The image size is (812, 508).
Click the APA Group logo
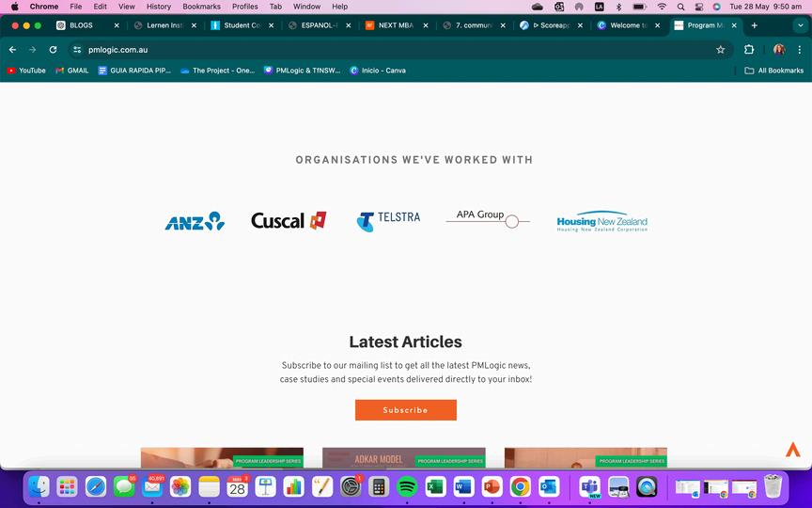click(x=488, y=219)
